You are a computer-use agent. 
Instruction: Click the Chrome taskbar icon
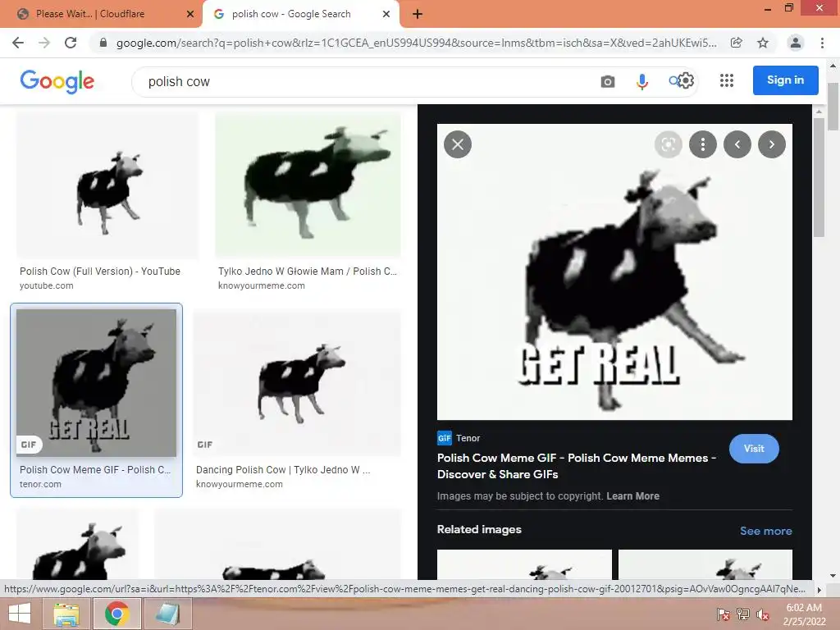[x=116, y=614]
